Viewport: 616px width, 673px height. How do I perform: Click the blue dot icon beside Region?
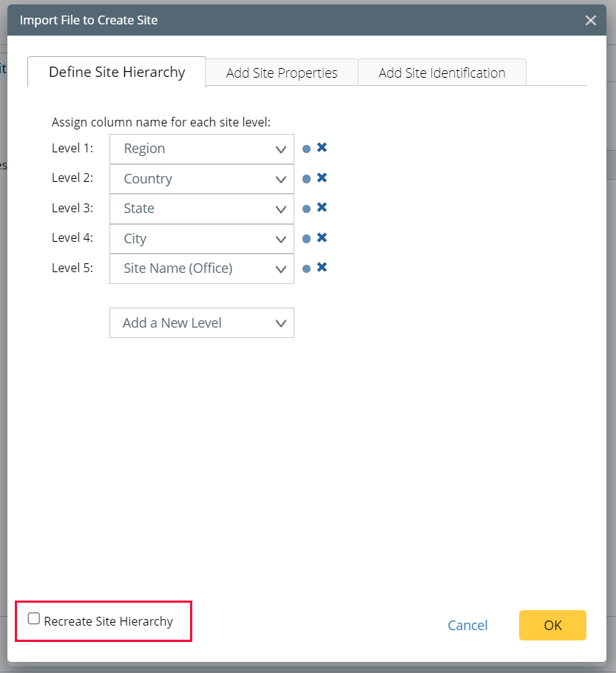(306, 148)
